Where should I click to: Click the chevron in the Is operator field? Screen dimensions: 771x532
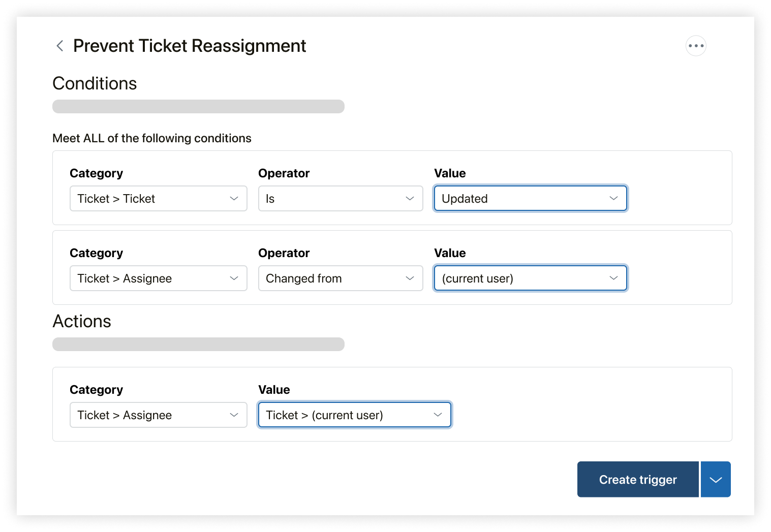pos(410,199)
